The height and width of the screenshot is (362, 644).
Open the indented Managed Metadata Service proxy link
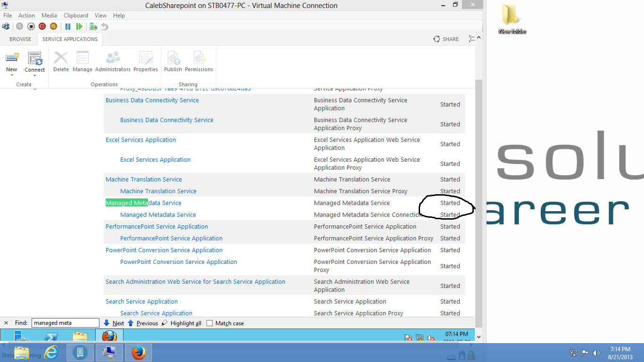click(x=158, y=215)
